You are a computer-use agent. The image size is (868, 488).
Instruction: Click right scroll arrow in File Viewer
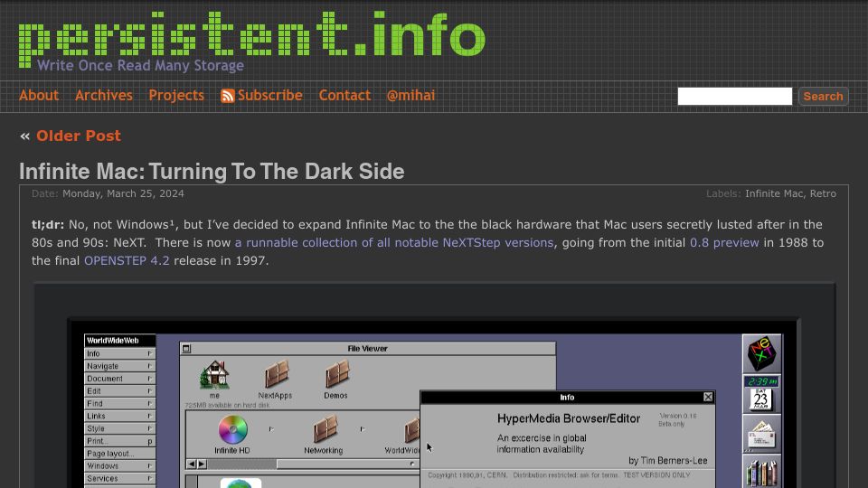(202, 465)
